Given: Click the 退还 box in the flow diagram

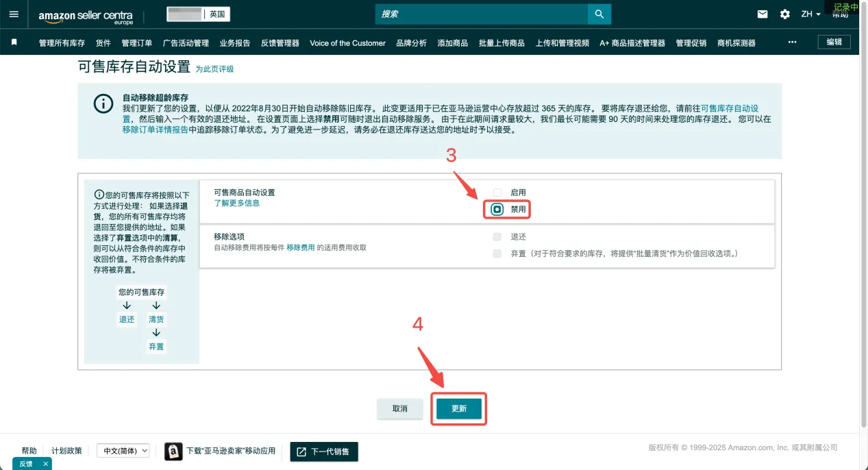Looking at the screenshot, I should click(127, 319).
